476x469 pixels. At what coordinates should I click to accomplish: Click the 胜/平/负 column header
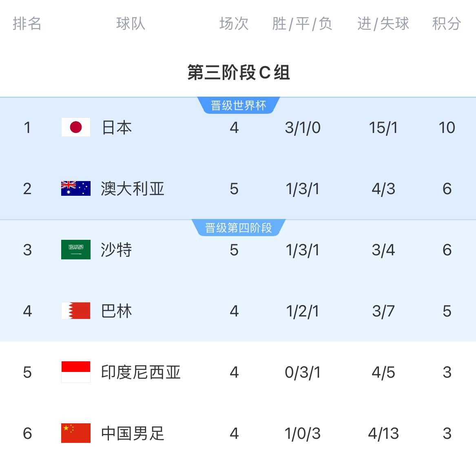pyautogui.click(x=302, y=24)
